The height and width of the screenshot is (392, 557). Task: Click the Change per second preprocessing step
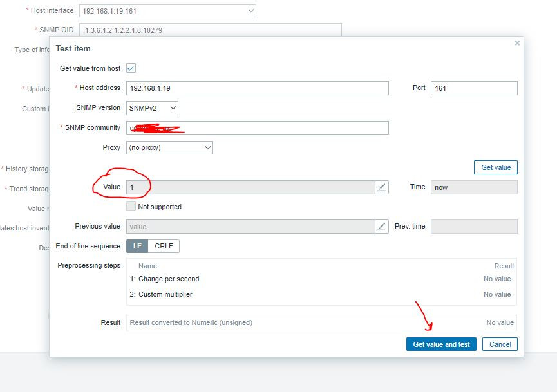click(x=169, y=279)
